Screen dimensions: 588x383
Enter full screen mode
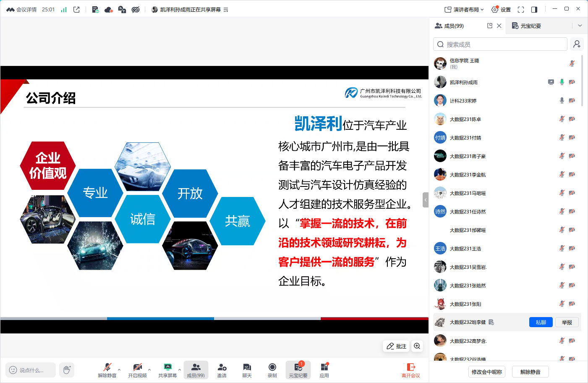point(521,9)
